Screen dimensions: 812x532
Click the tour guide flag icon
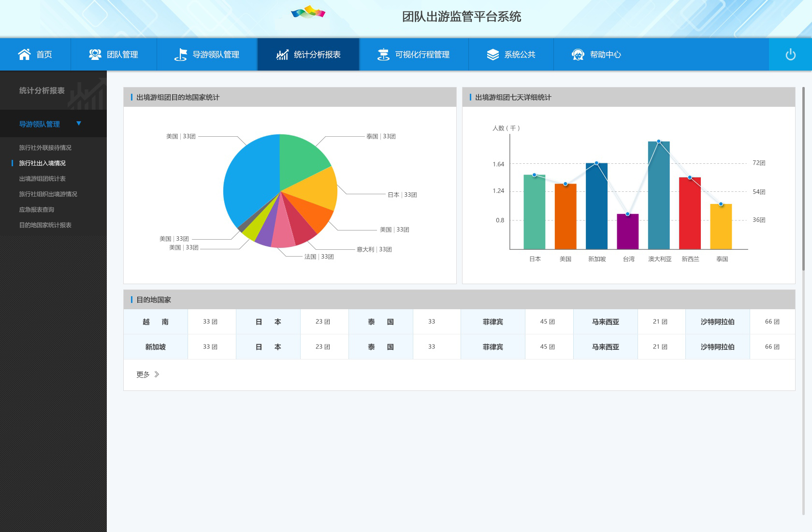pos(180,55)
